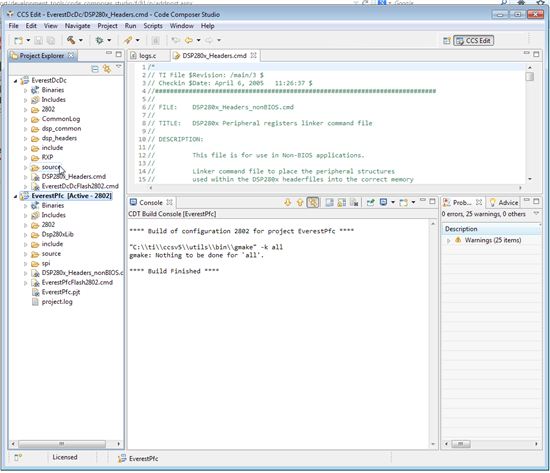Click 'gmake: Nothing to be done' console line
This screenshot has height=473, width=550.
tap(196, 255)
